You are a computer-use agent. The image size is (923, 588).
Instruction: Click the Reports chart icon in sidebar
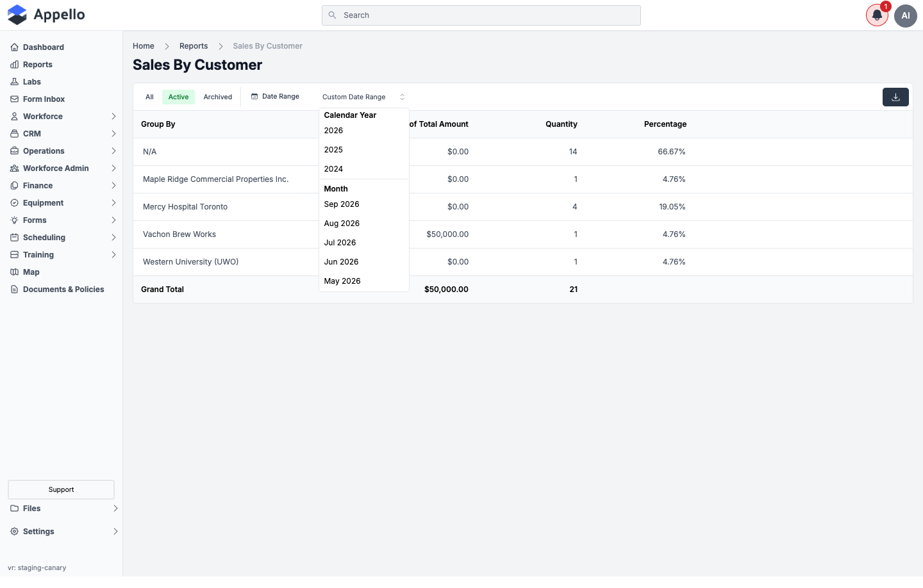point(14,65)
